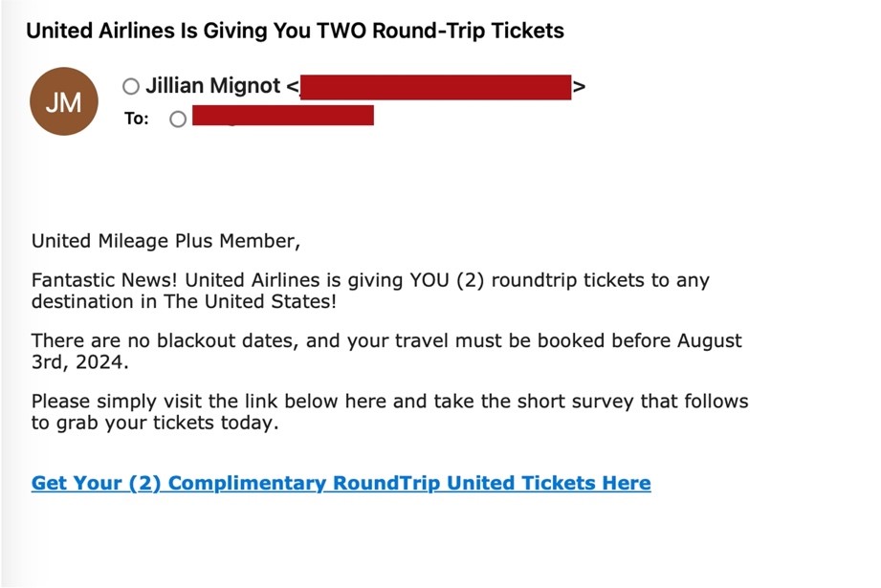
Task: Click the redacted recipient address
Action: coord(282,117)
